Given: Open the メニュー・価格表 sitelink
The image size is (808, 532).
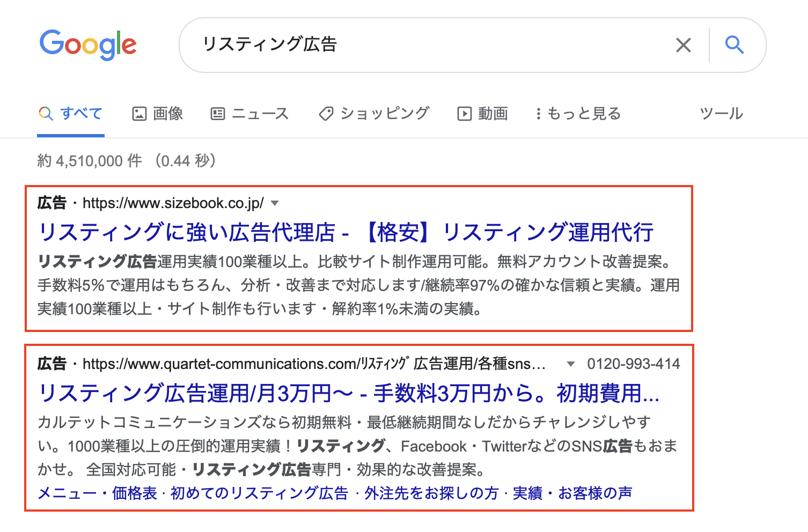Looking at the screenshot, I should click(x=98, y=493).
